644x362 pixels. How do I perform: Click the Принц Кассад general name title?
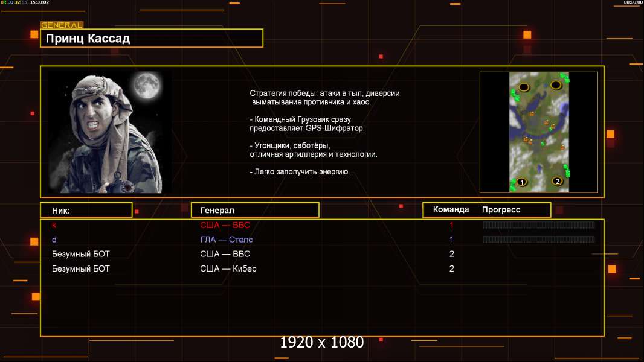(x=88, y=39)
